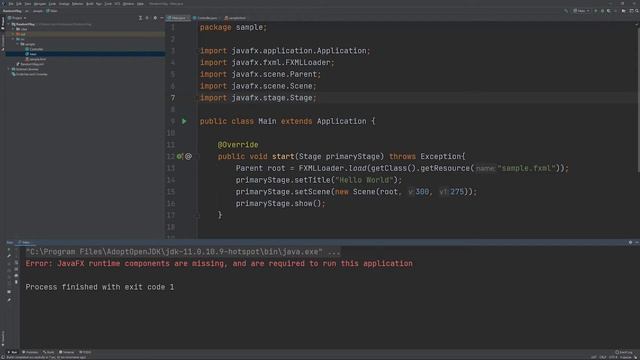The width and height of the screenshot is (640, 360).
Task: Open the Main run configuration dropdown
Action: point(582,11)
